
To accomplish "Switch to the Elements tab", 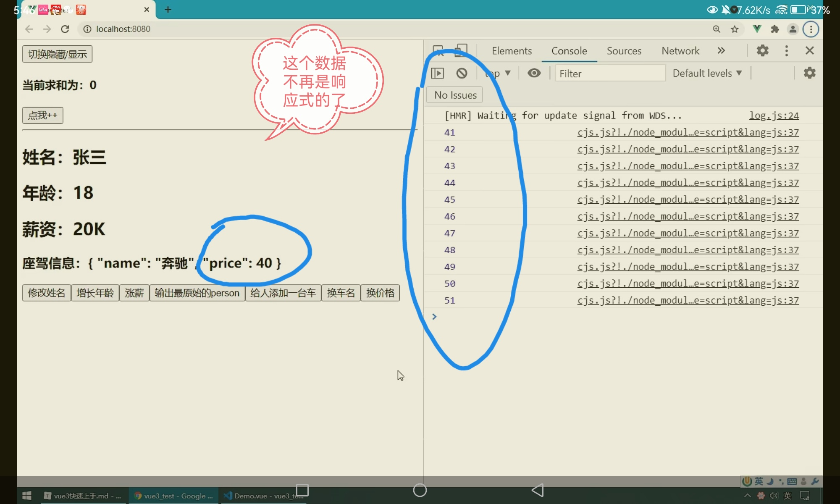I will pyautogui.click(x=512, y=51).
